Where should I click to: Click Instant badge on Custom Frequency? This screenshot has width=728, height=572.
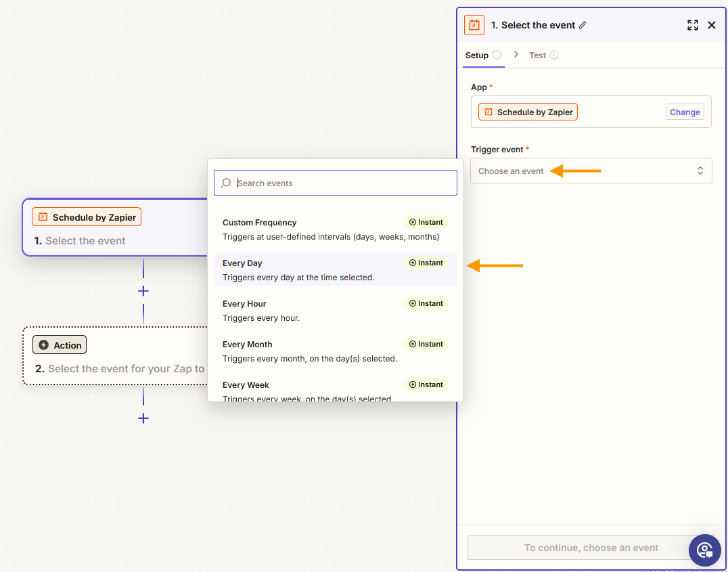[426, 222]
